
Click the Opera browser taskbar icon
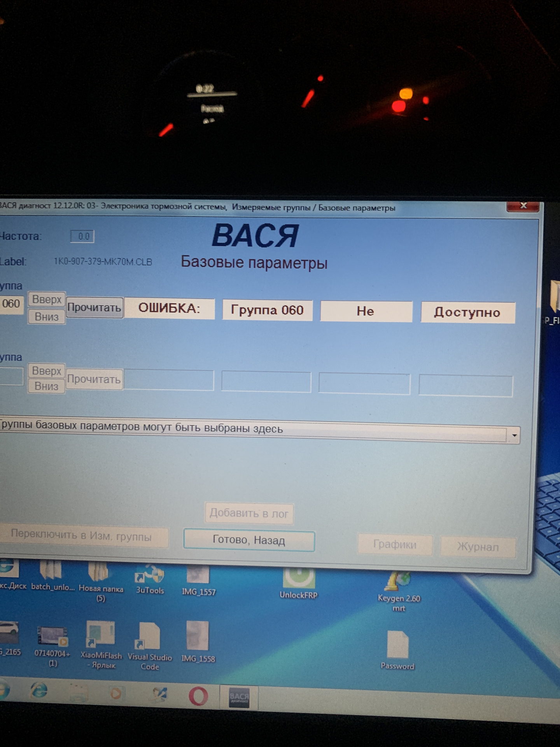[198, 696]
